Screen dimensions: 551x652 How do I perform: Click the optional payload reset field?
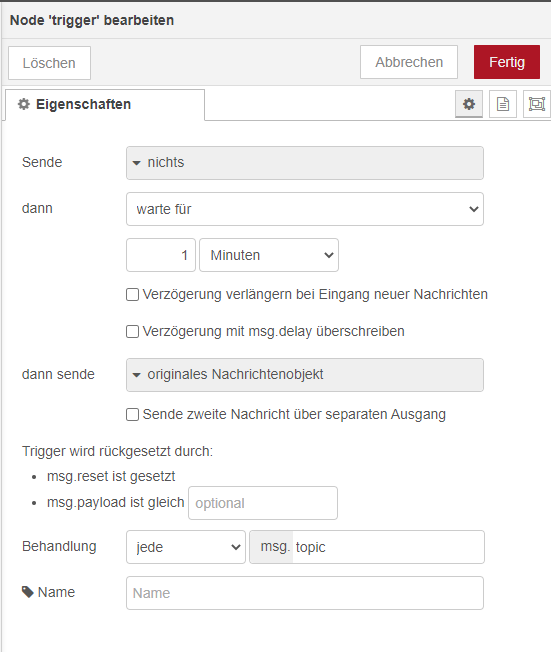coord(263,503)
